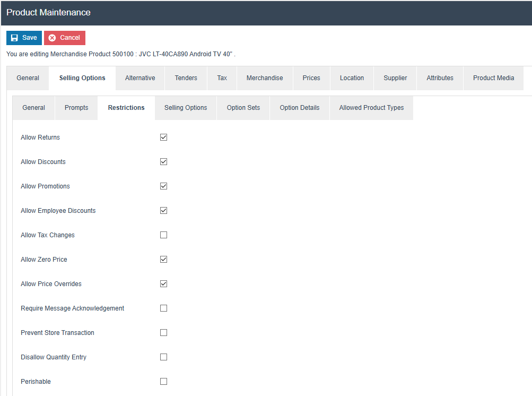532x396 pixels.
Task: Switch to the Prompts sub-tab
Action: (76, 108)
